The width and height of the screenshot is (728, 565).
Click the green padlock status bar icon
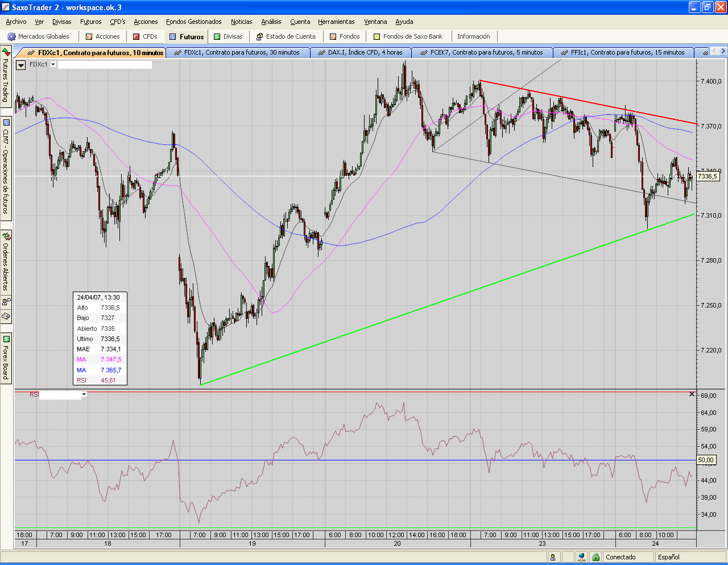pos(595,557)
